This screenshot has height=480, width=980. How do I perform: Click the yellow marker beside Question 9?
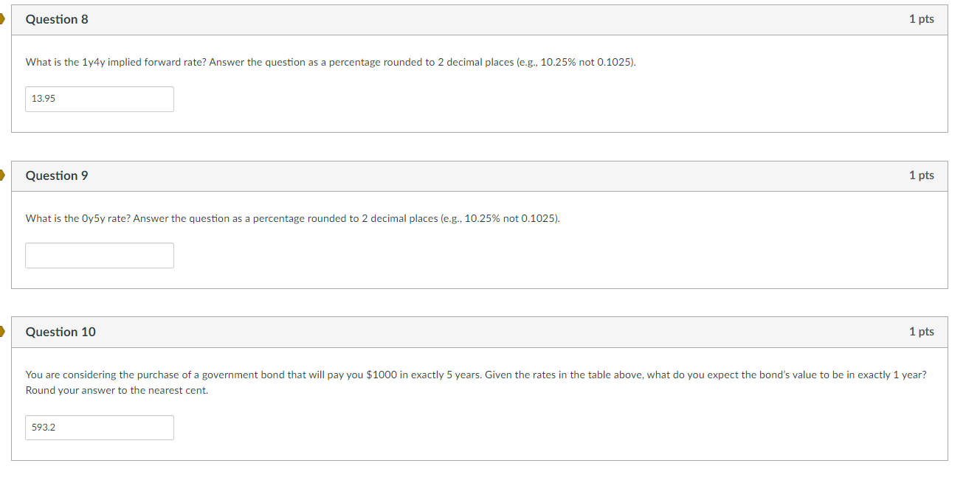click(x=2, y=175)
